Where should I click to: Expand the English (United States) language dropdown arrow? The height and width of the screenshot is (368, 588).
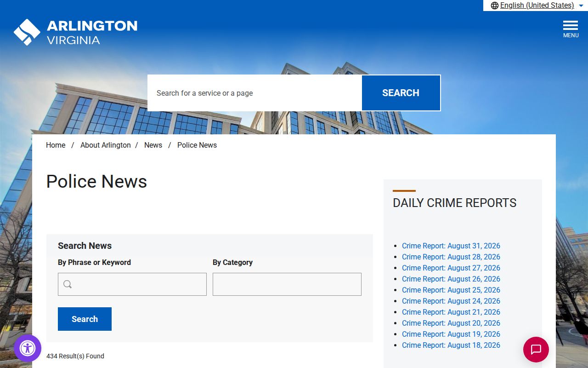(581, 6)
